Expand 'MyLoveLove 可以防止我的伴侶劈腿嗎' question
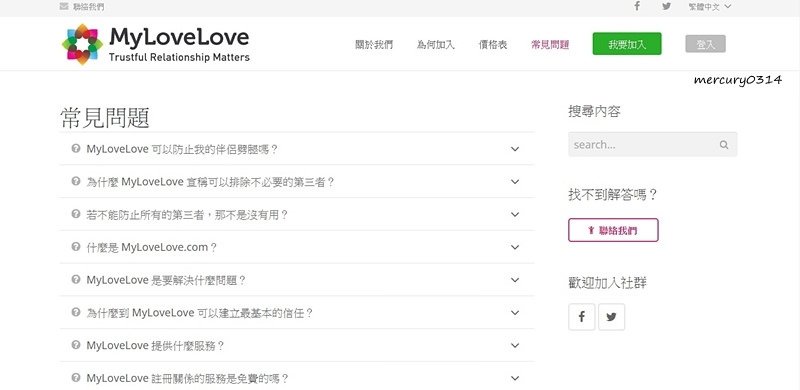800x390 pixels. pyautogui.click(x=297, y=149)
